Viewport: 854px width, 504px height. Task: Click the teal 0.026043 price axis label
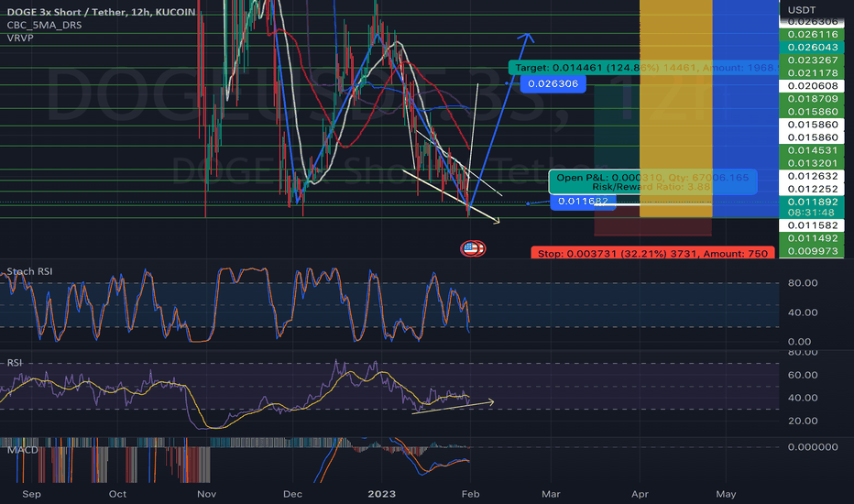tap(812, 48)
